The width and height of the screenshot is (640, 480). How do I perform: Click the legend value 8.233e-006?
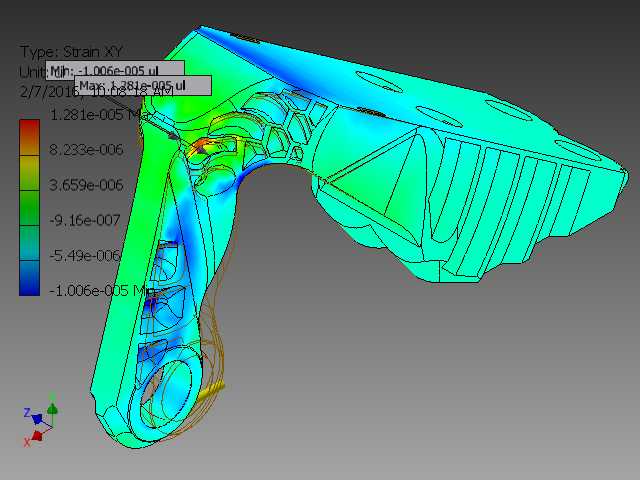(x=86, y=150)
